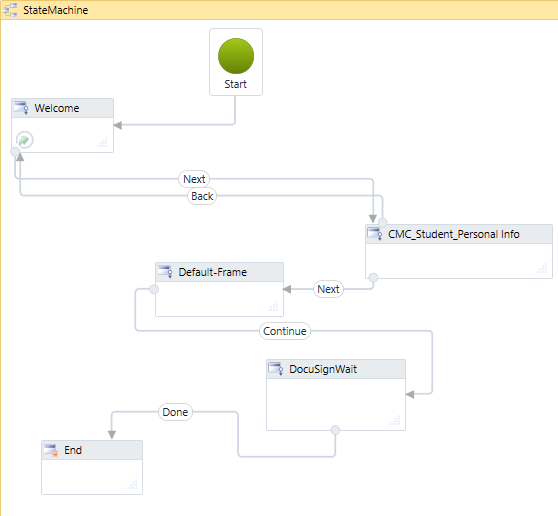Click the connector circle on DocuSignWait bottom
The image size is (558, 516).
click(x=335, y=430)
